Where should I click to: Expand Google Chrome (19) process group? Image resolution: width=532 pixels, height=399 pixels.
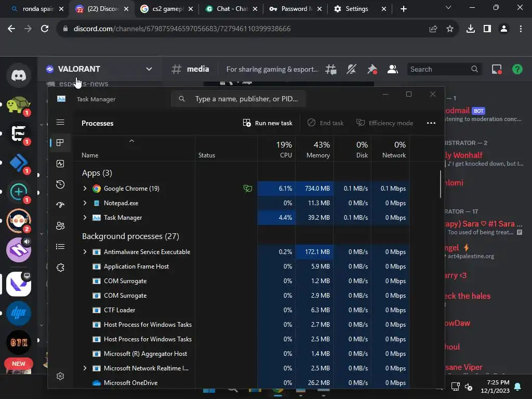85,188
